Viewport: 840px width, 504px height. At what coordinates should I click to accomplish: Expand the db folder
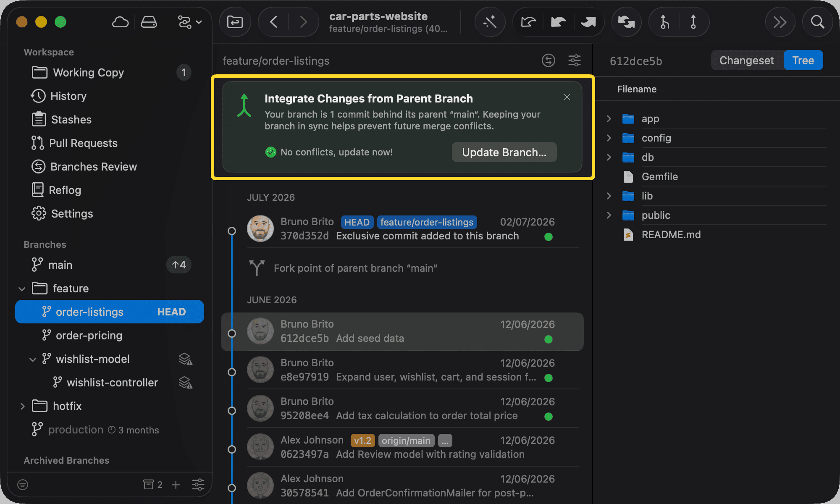point(609,157)
